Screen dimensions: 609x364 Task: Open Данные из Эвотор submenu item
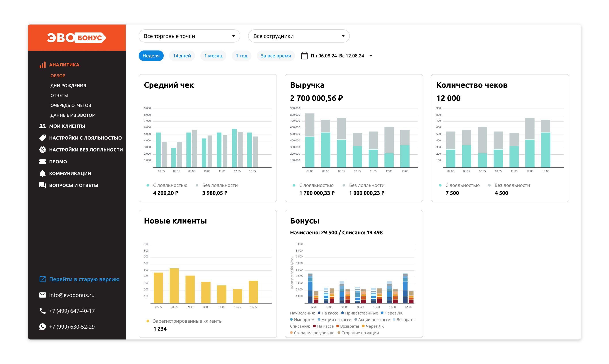73,115
